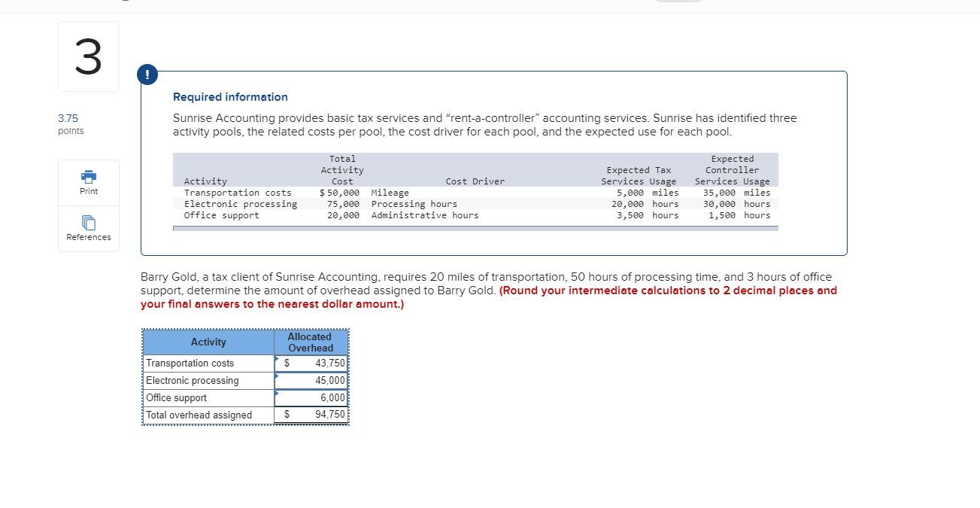Viewport: 980px width, 508px height.
Task: Select the Electronic processing answer field showing 45,000
Action: coord(316,380)
